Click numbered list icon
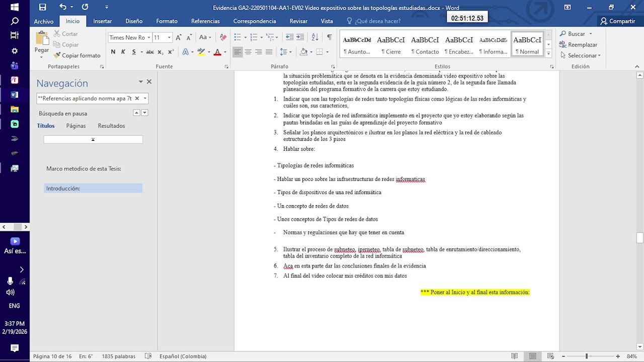644x362 pixels. pos(254,37)
